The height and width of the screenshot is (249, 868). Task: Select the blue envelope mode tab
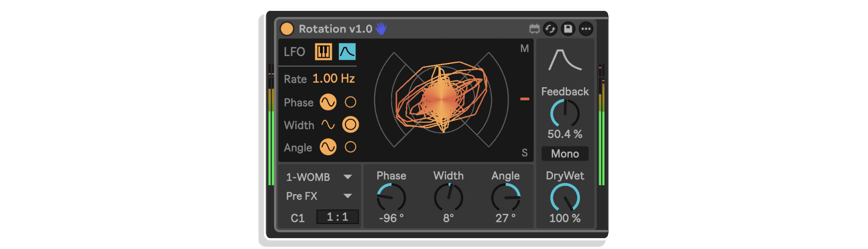tap(347, 52)
